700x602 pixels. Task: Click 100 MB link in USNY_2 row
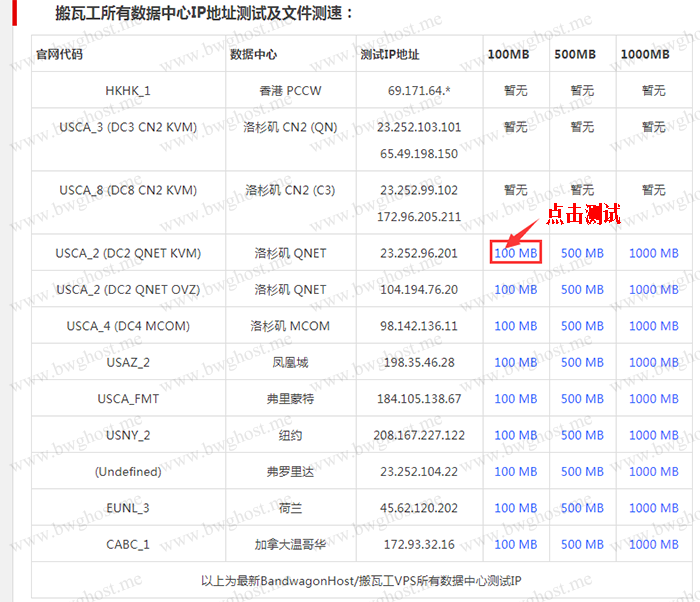point(516,435)
